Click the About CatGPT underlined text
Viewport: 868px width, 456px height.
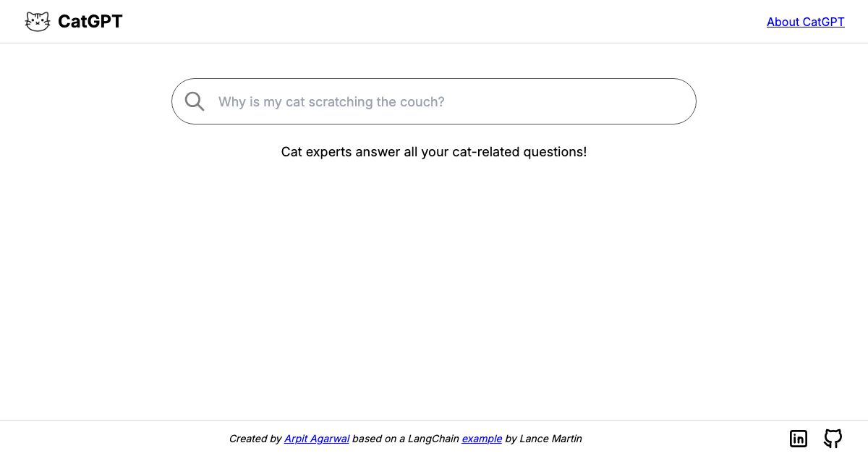click(806, 22)
